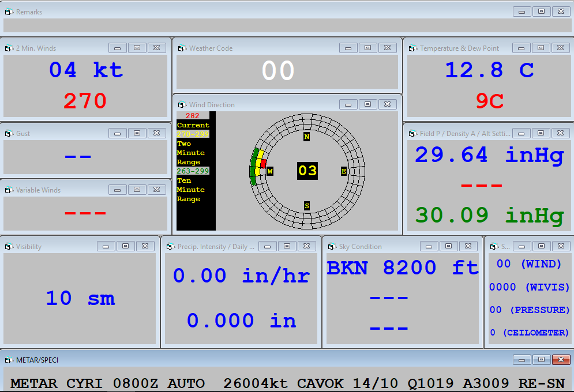Close the Variable Winds window

tap(157, 190)
